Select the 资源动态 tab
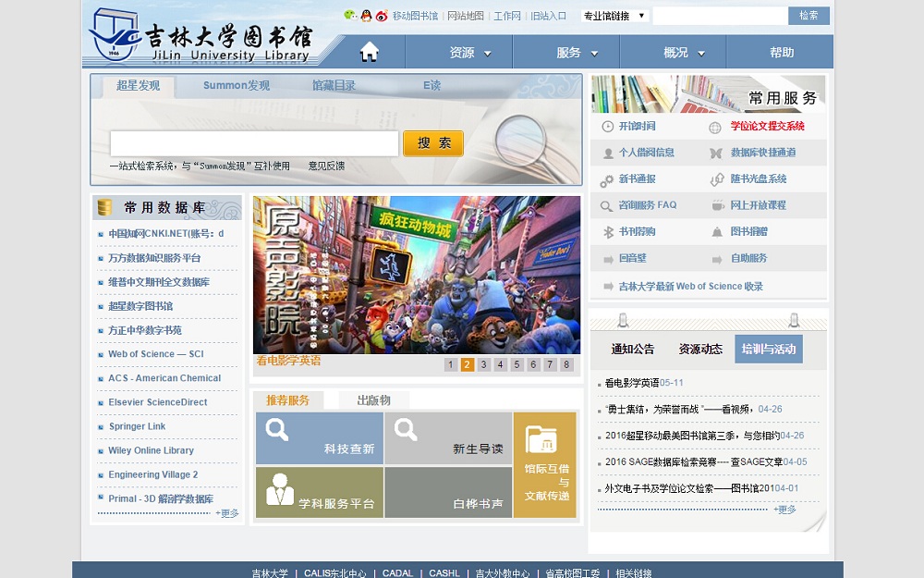The height and width of the screenshot is (578, 924). pos(700,350)
